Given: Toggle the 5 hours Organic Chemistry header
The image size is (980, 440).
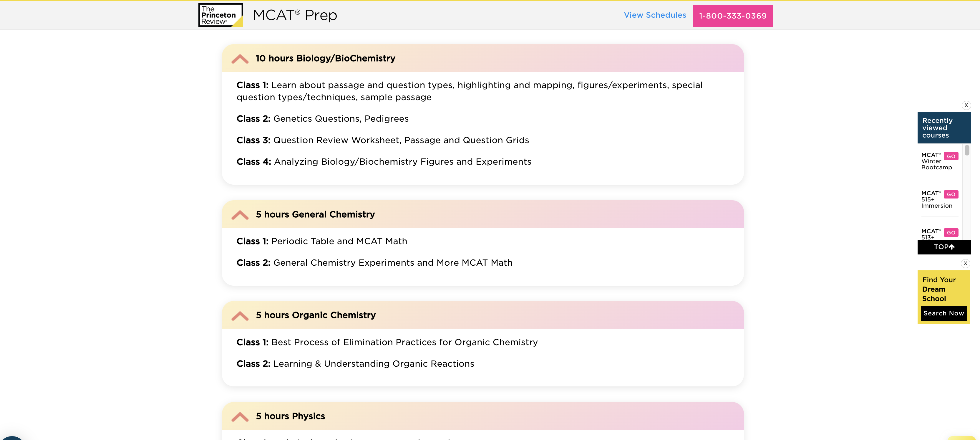Looking at the screenshot, I should point(315,315).
